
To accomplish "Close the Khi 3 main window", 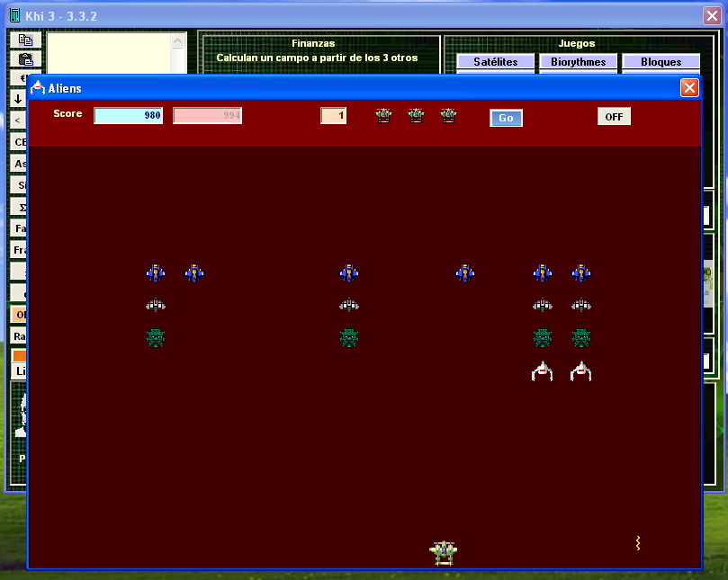I will click(712, 15).
